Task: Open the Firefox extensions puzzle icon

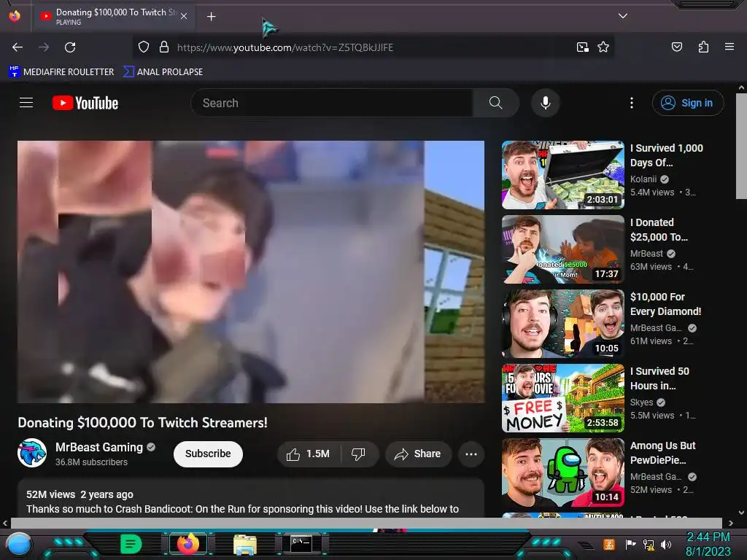Action: [703, 47]
